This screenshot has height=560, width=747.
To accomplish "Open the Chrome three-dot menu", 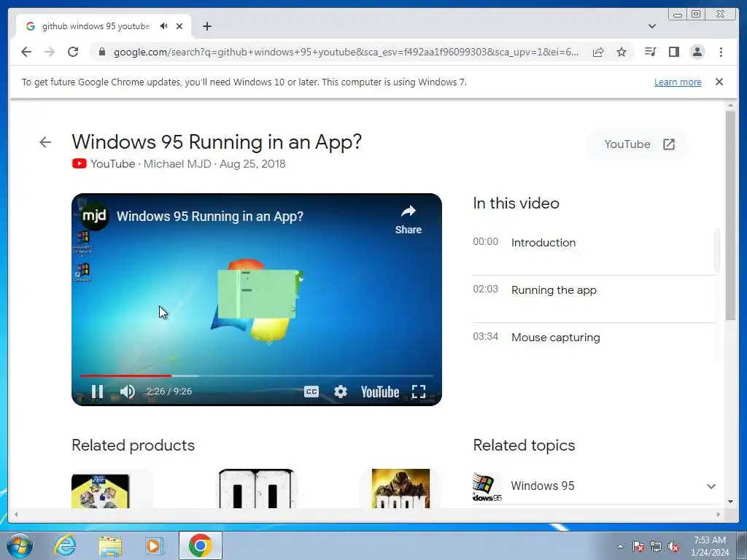I will click(721, 52).
